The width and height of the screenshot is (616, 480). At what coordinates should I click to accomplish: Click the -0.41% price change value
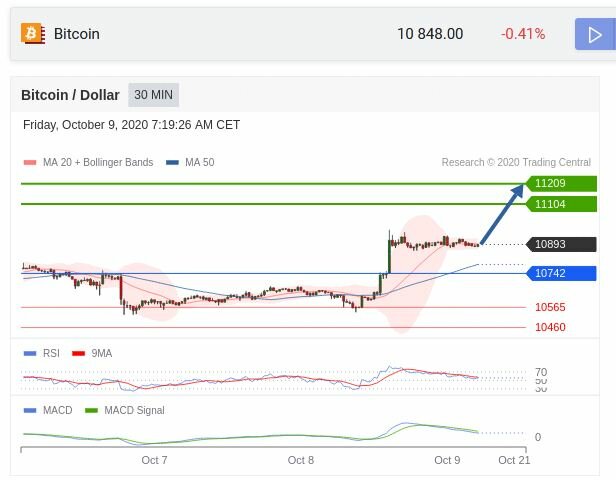[523, 34]
